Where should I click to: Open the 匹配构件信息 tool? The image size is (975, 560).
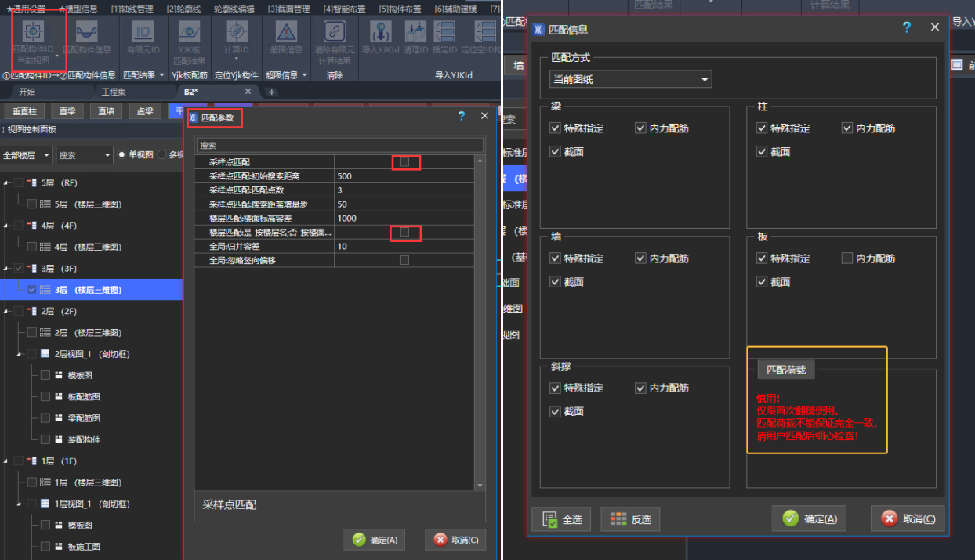[92, 33]
